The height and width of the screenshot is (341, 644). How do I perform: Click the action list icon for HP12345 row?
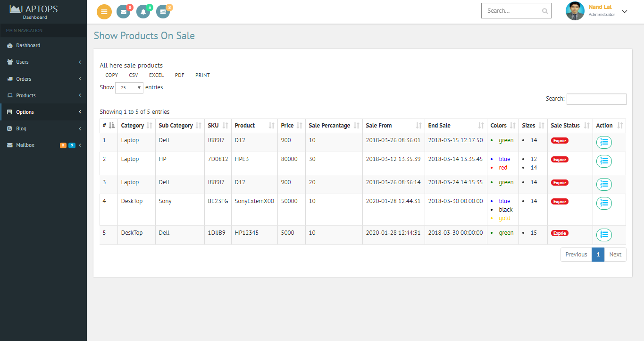604,235
